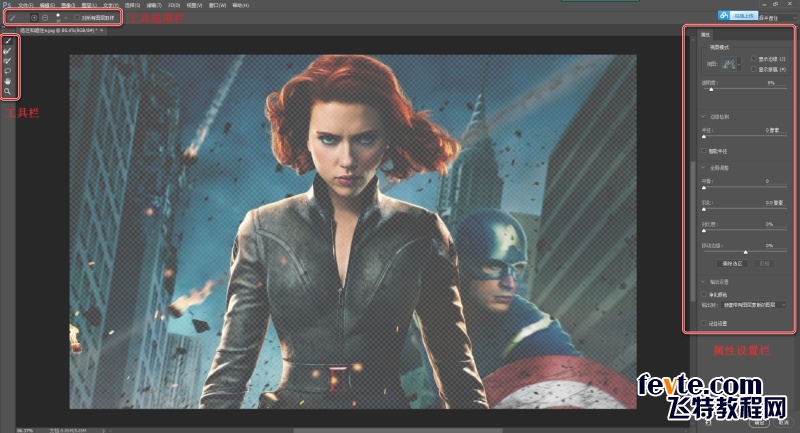Adjust the Smooth slider
Screen dimensions: 800x433
pyautogui.click(x=744, y=188)
